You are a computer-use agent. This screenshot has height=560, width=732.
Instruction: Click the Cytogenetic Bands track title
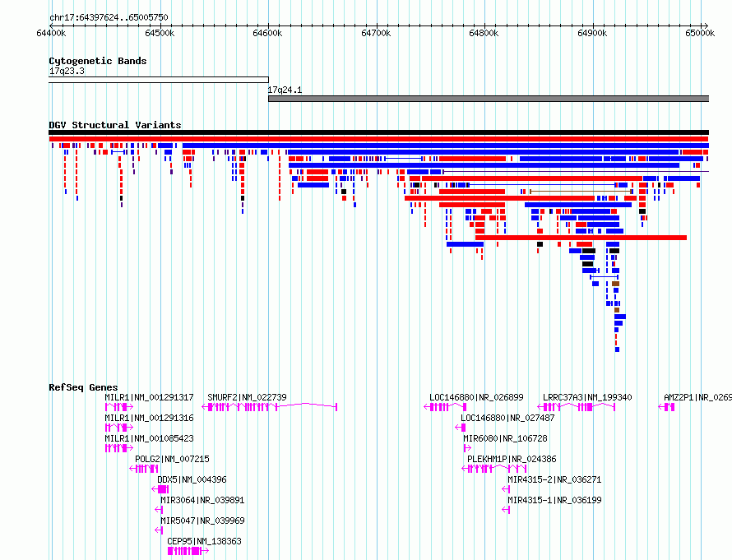coord(98,61)
